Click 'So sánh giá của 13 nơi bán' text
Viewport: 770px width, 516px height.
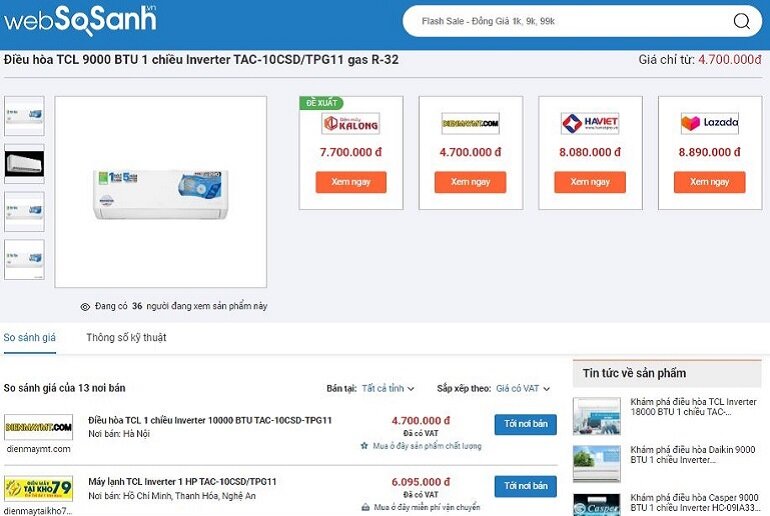pyautogui.click(x=64, y=388)
